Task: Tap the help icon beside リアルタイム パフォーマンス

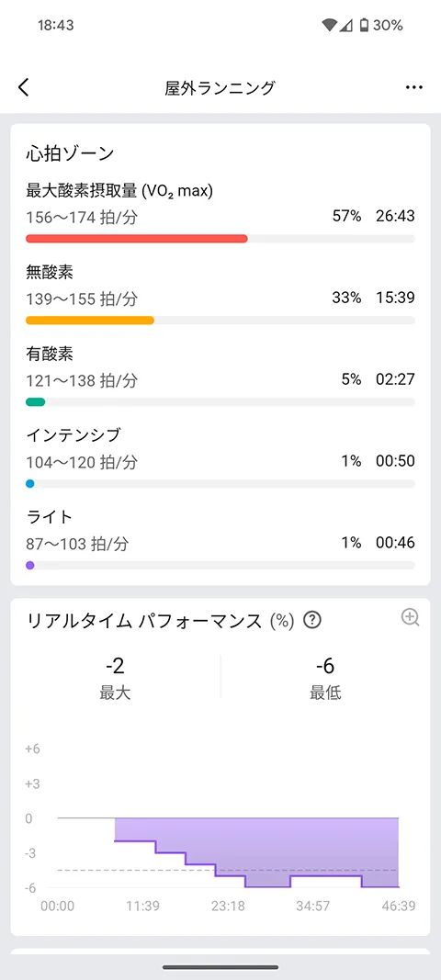Action: point(312,621)
